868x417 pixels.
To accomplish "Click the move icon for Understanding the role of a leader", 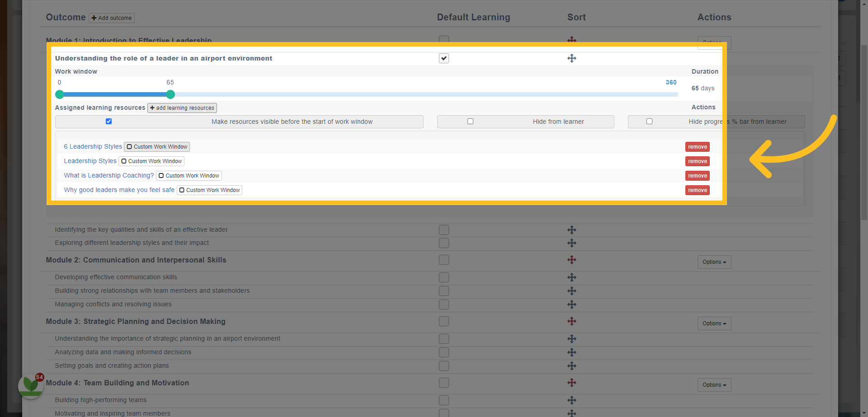I will click(571, 58).
